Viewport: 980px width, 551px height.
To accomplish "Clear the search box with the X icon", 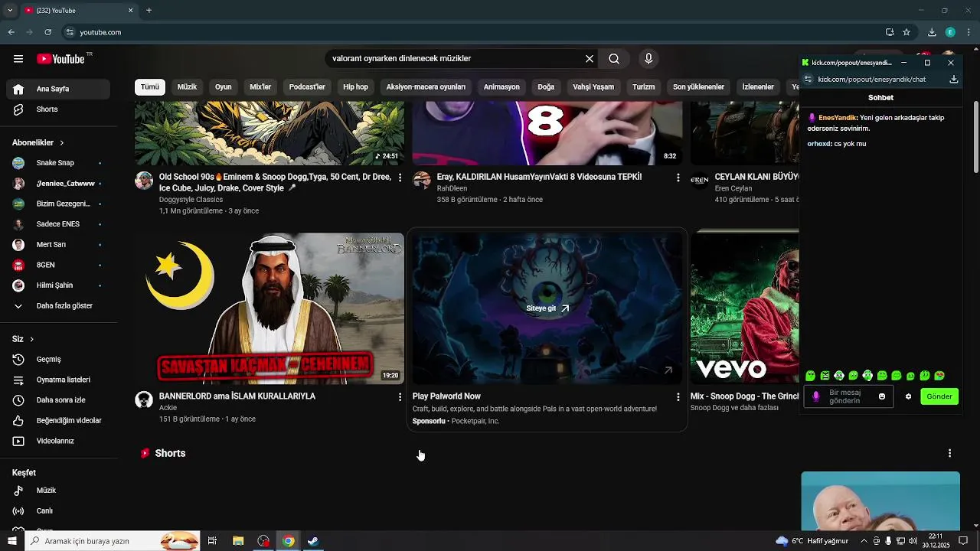I will click(590, 59).
